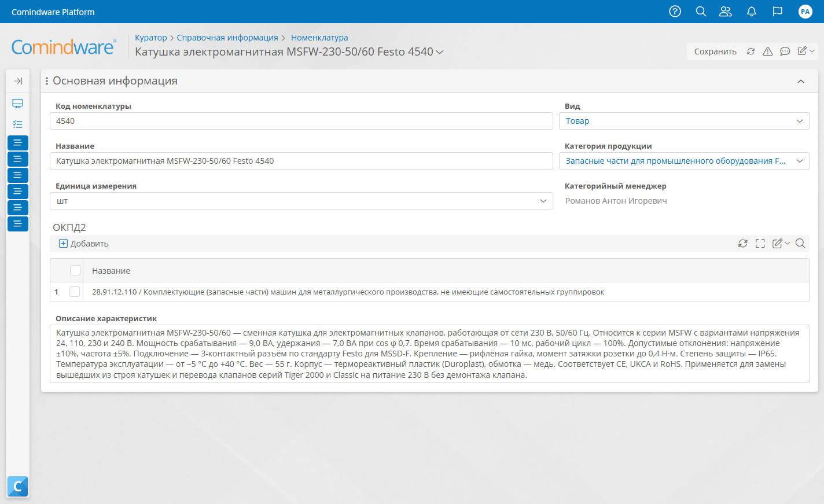Go to the Номенклатура breadcrumb
This screenshot has height=504, width=824.
click(x=319, y=38)
